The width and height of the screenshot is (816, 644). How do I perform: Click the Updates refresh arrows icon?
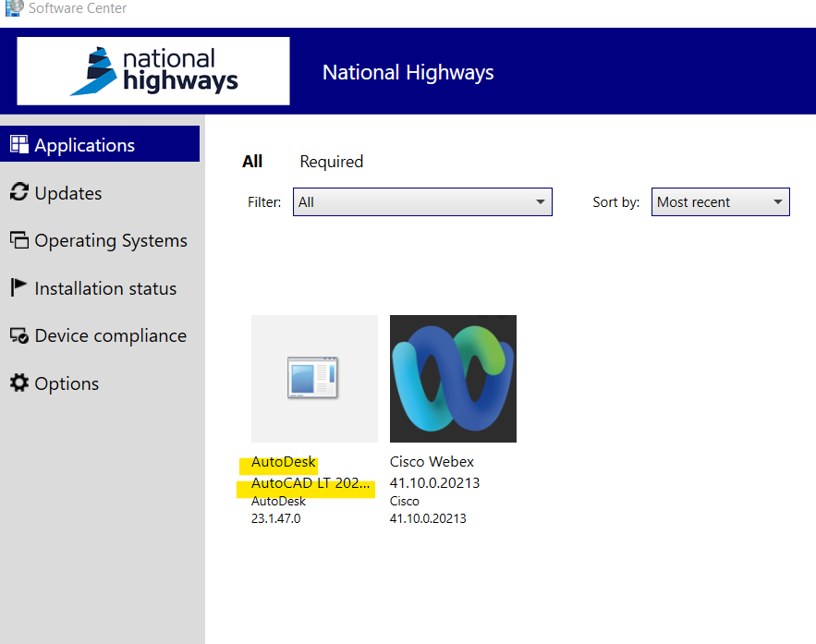click(x=18, y=192)
